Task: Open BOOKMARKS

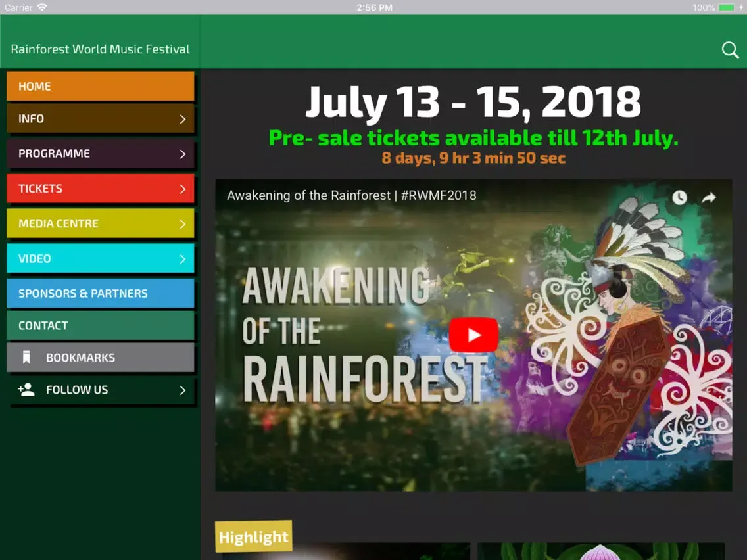Action: [101, 358]
